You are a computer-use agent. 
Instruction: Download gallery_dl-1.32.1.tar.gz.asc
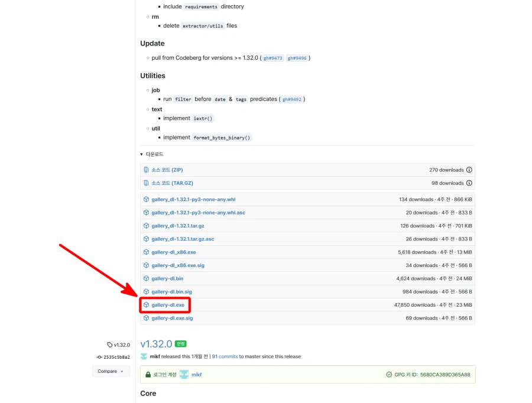(183, 239)
